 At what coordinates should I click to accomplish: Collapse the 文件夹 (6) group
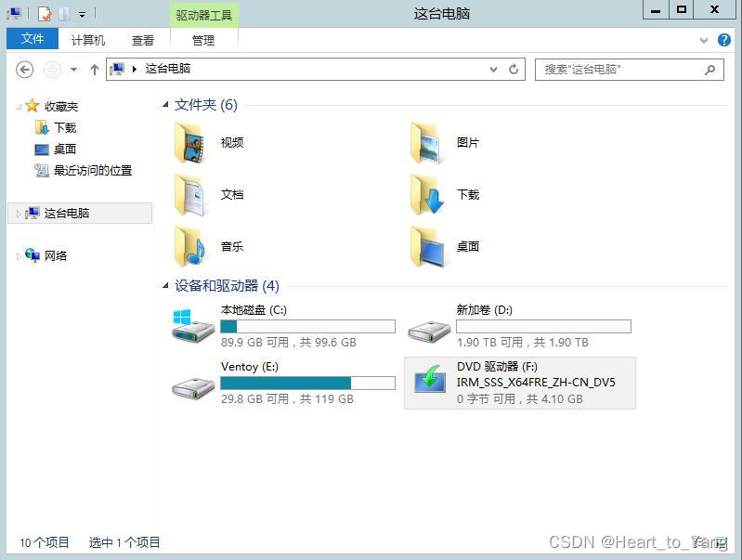coord(165,105)
